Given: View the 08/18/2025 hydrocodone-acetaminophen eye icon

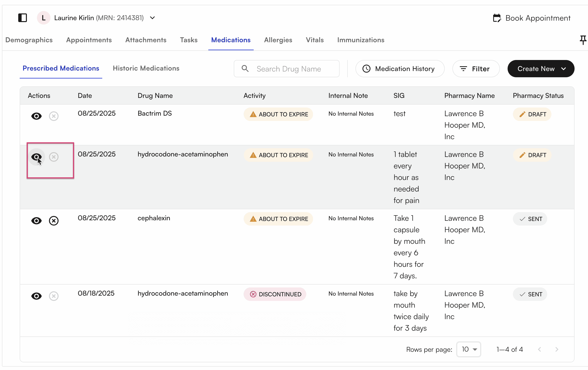Looking at the screenshot, I should [36, 296].
